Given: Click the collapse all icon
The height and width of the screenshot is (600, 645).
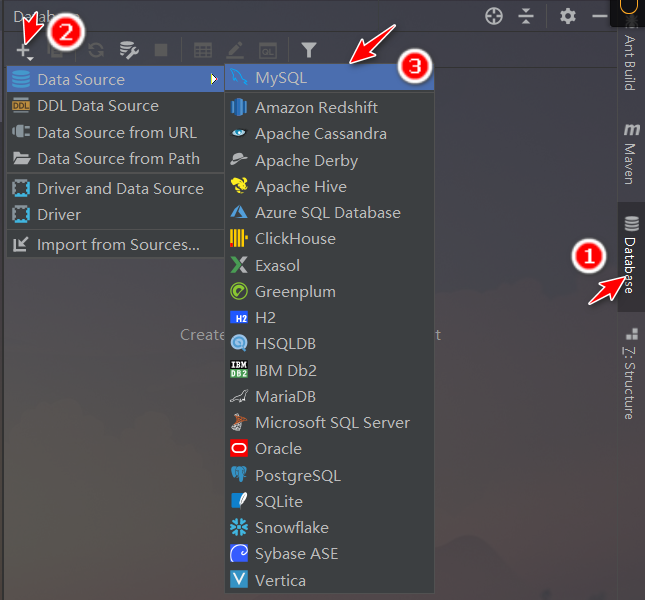Looking at the screenshot, I should (x=526, y=16).
